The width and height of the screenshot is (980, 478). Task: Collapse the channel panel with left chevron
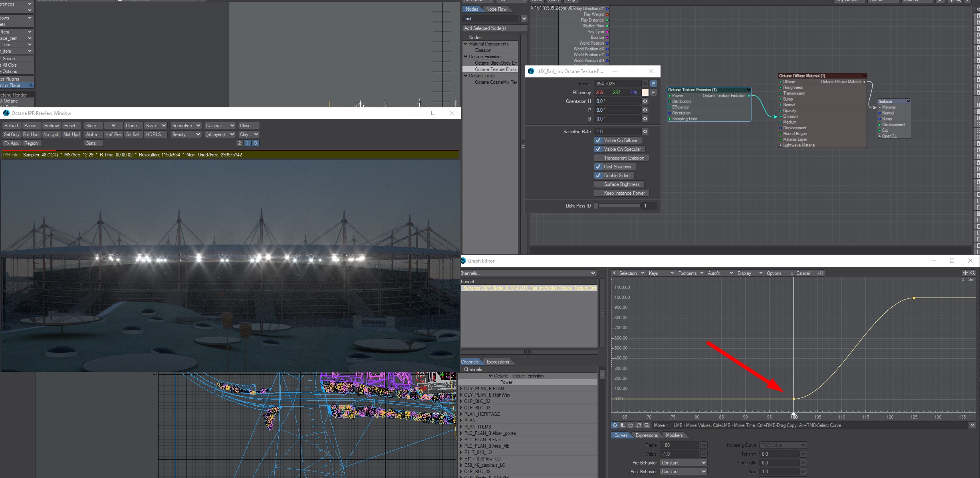coord(615,273)
